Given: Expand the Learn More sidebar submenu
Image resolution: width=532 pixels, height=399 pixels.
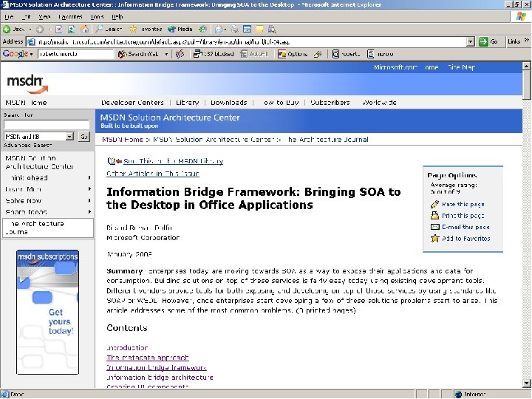Looking at the screenshot, I should pos(89,189).
